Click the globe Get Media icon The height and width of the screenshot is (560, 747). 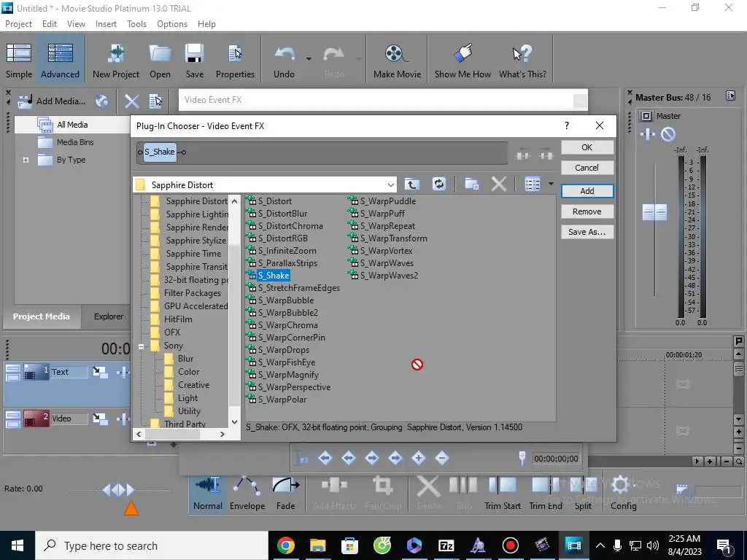click(101, 101)
